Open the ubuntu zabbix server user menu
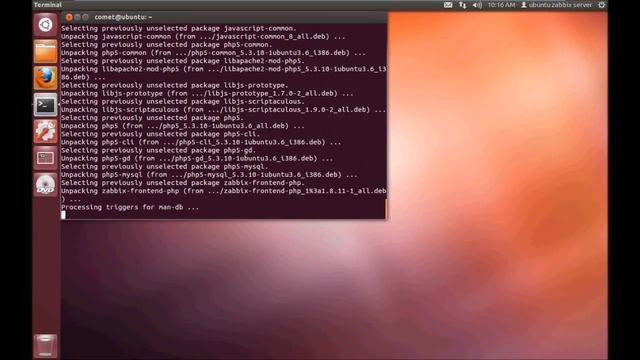The height and width of the screenshot is (360, 640). point(556,5)
